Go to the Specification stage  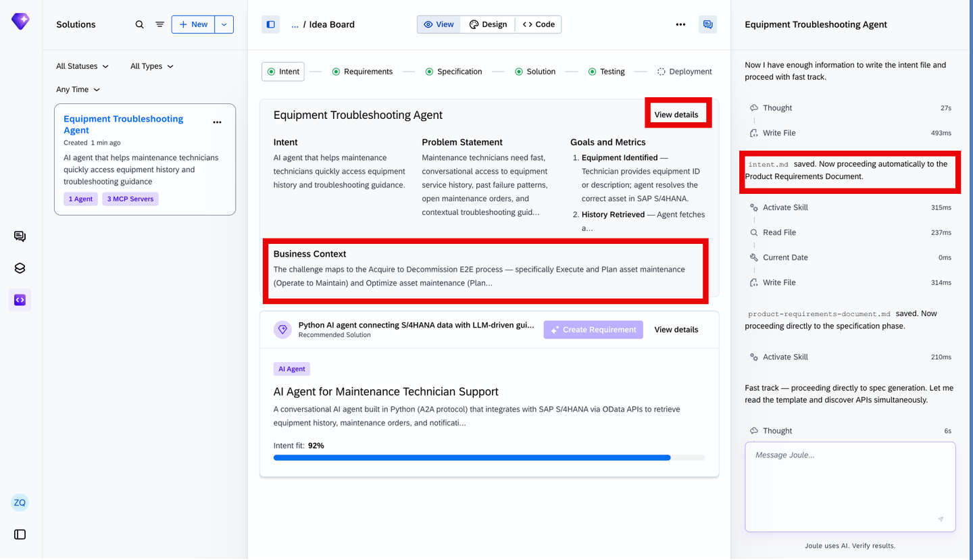coord(453,72)
